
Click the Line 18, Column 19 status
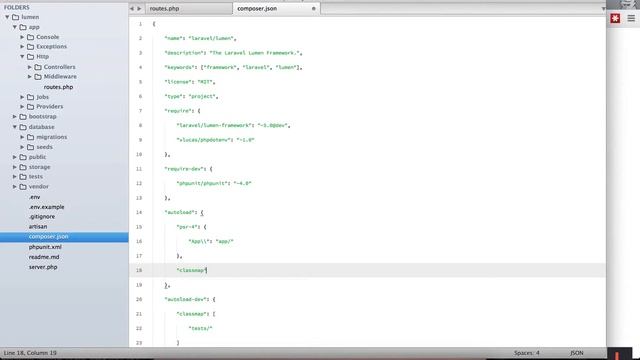(x=30, y=353)
